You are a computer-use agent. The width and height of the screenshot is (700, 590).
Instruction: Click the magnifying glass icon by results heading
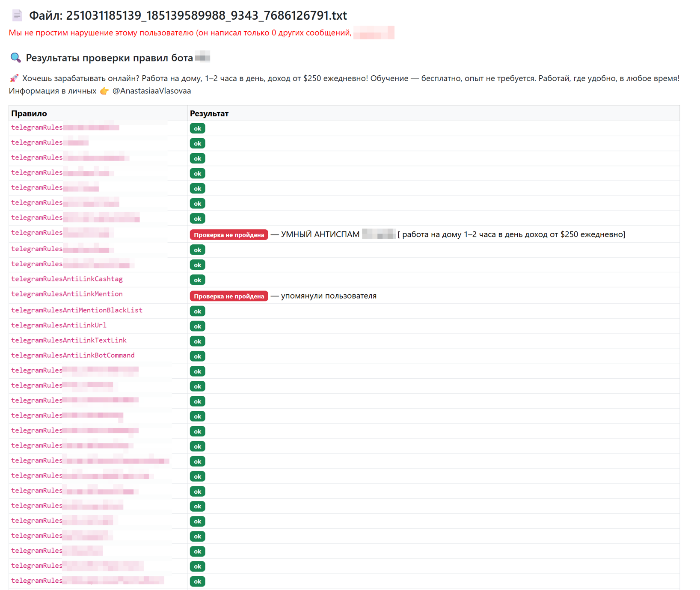pos(15,58)
